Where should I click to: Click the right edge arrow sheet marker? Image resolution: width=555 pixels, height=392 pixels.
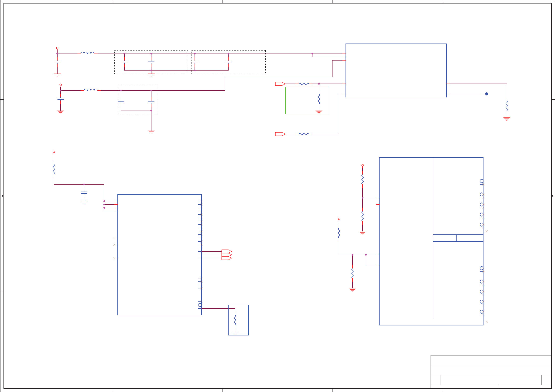coord(553,196)
